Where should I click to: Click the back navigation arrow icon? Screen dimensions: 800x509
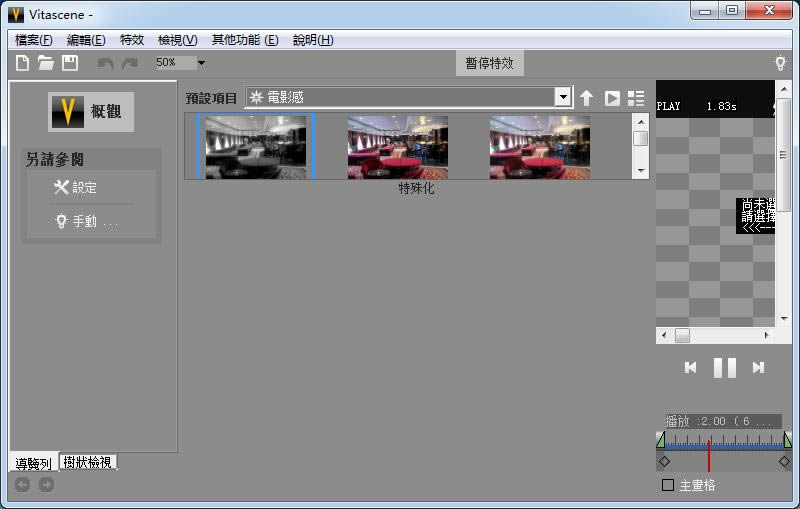[22, 485]
